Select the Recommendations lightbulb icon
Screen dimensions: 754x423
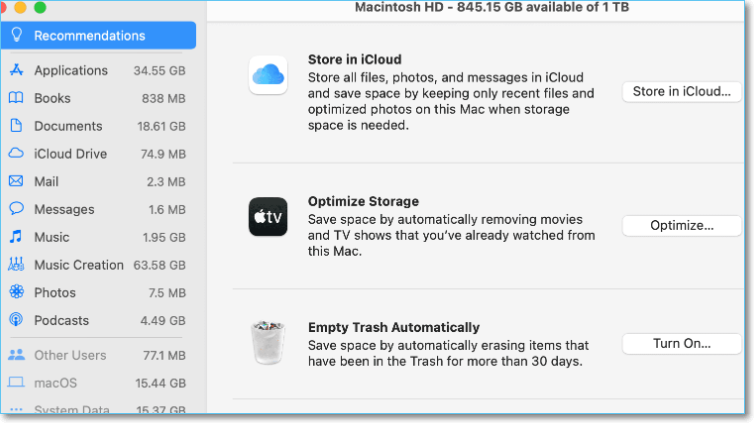[x=16, y=36]
